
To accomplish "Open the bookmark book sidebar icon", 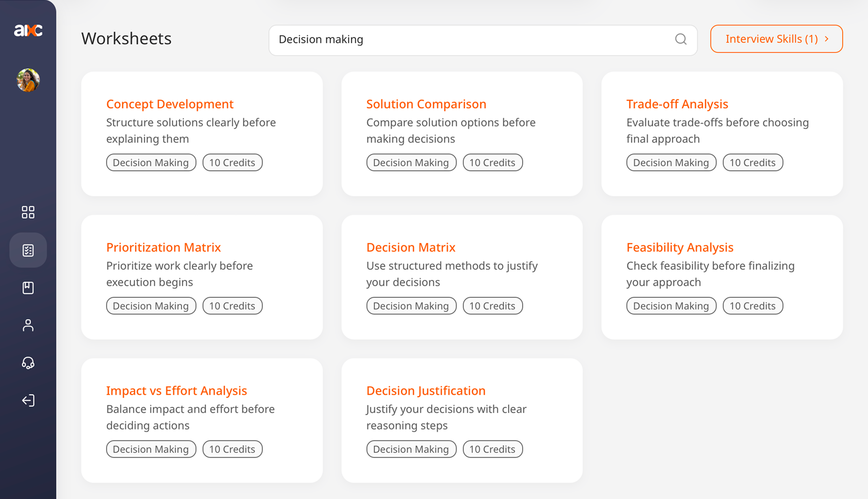I will 28,288.
